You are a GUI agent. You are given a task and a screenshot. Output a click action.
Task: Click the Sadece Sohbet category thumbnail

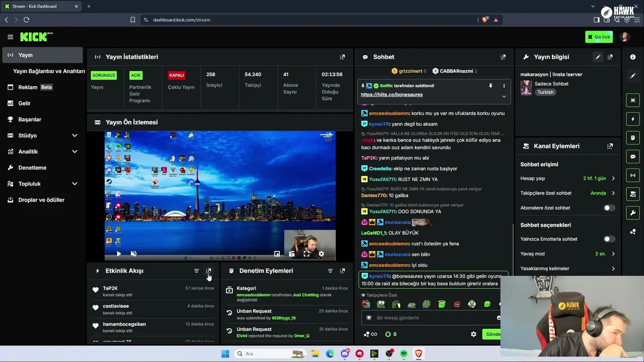[x=526, y=88]
